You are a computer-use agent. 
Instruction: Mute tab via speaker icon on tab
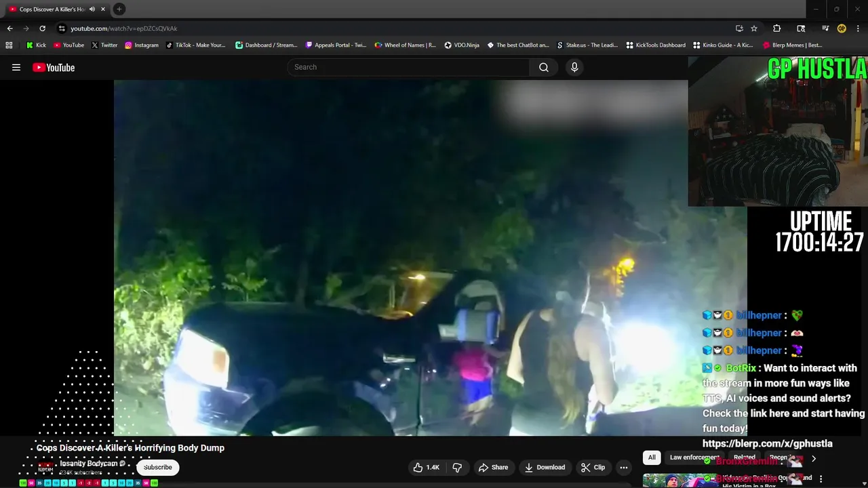pos(92,9)
